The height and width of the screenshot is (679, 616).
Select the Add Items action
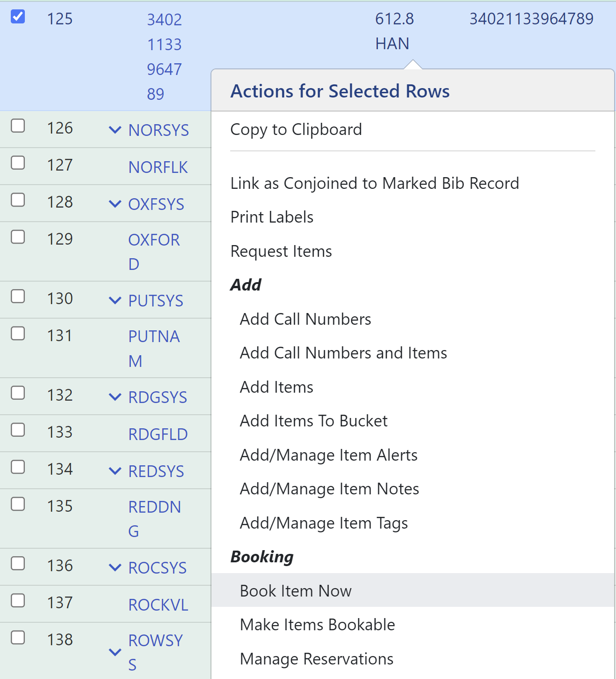click(276, 387)
